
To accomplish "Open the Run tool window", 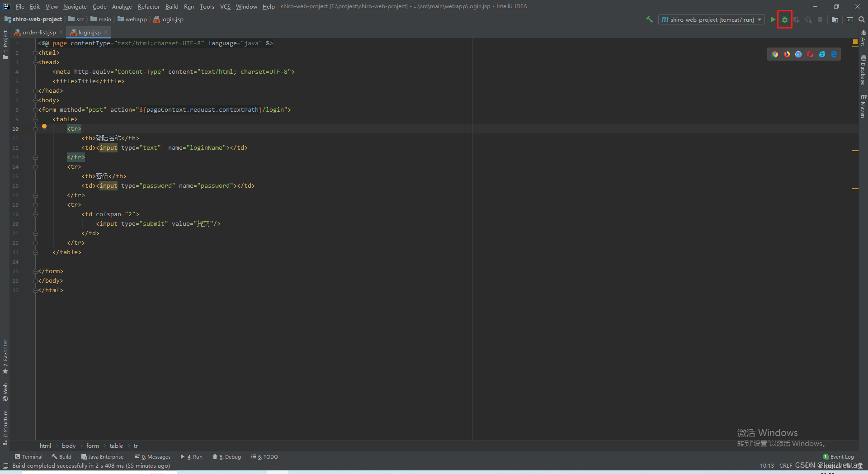I will click(191, 457).
